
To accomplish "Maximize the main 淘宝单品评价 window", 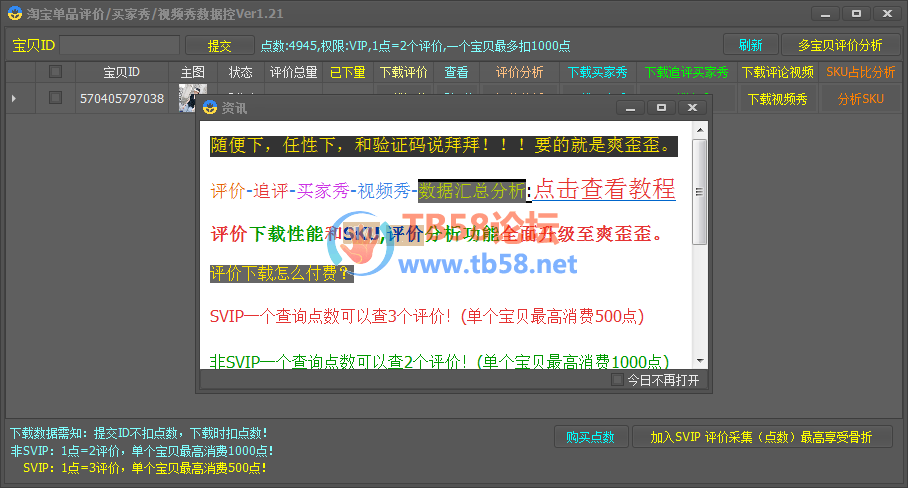I will pyautogui.click(x=856, y=13).
